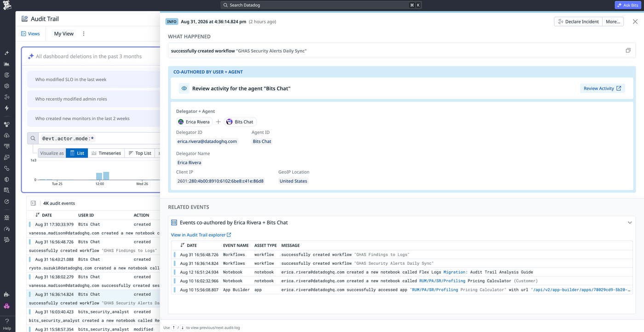Click the INFO status badge
644x332 pixels.
(x=172, y=22)
